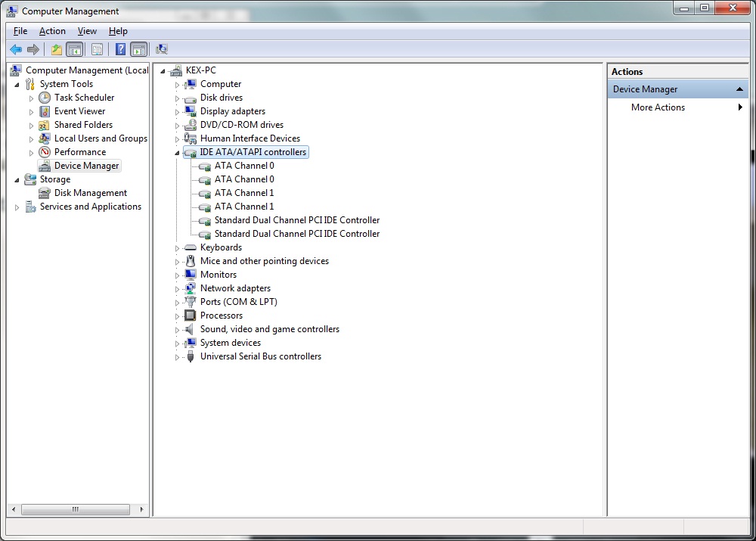Image resolution: width=756 pixels, height=541 pixels.
Task: Expand the System devices arrow
Action: [x=177, y=343]
